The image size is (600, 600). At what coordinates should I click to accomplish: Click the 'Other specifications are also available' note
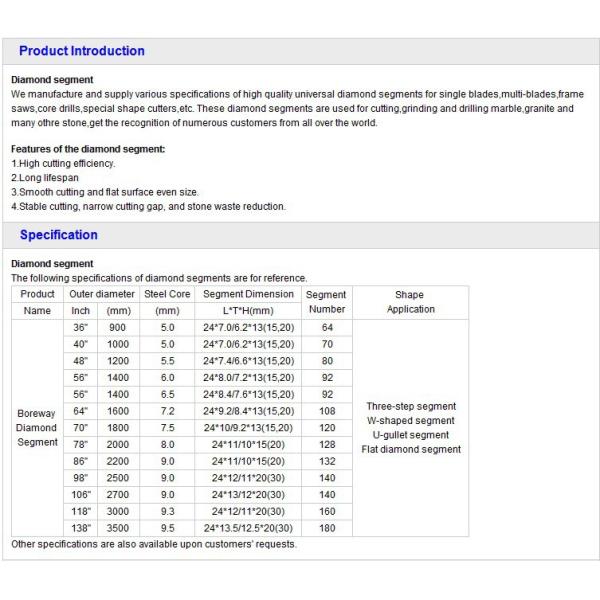pos(154,544)
